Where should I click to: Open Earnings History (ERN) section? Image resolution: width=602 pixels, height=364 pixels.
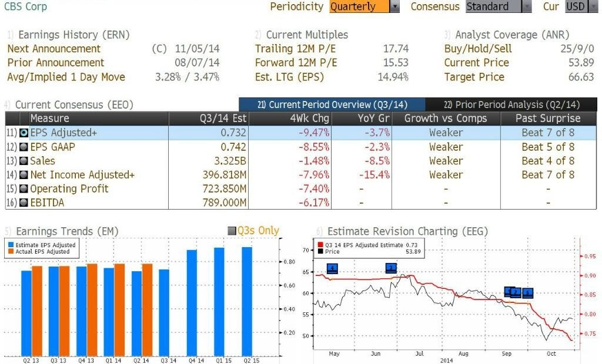click(x=73, y=35)
